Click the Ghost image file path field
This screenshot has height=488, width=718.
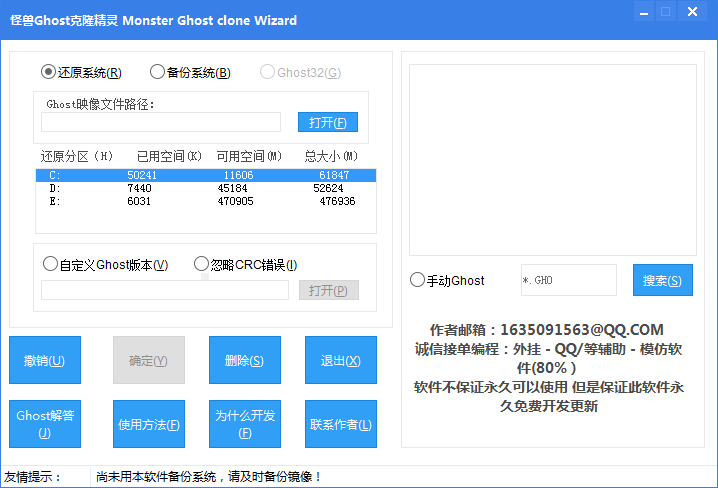click(x=161, y=122)
